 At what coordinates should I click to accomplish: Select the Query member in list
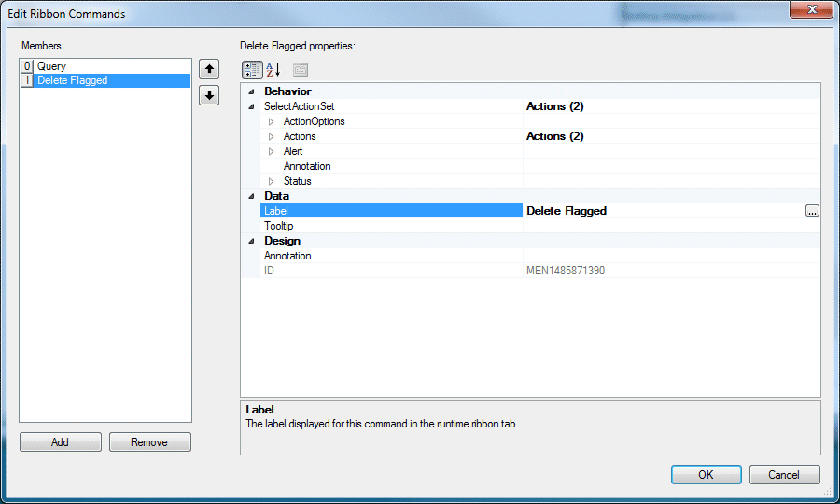[105, 66]
